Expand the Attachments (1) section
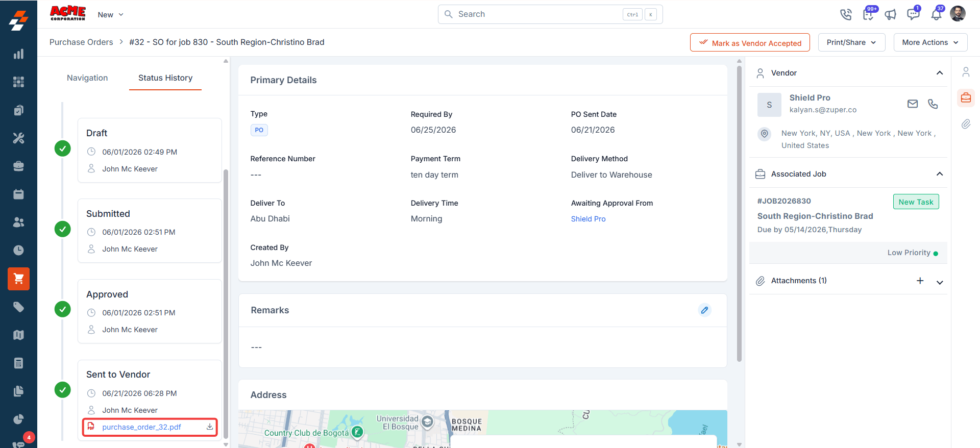The width and height of the screenshot is (980, 448). [940, 282]
